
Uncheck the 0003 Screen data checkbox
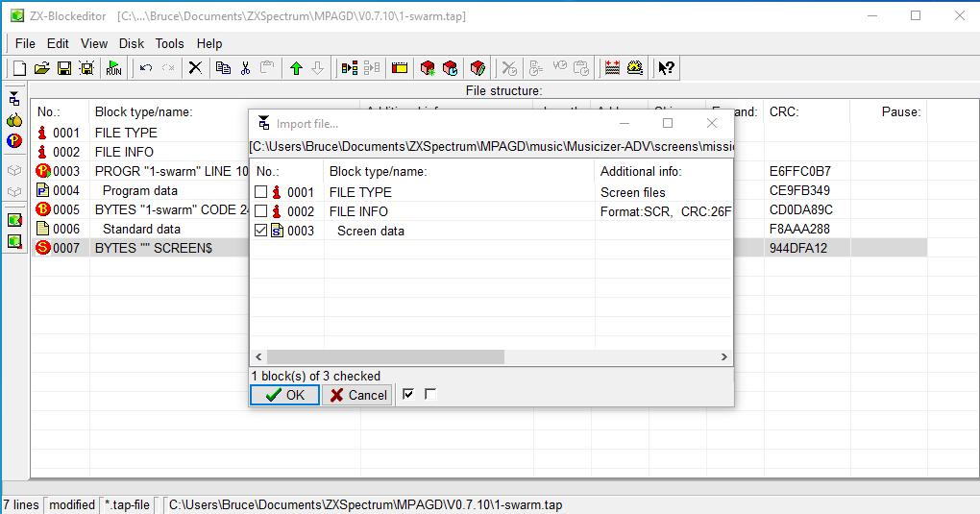pos(260,231)
